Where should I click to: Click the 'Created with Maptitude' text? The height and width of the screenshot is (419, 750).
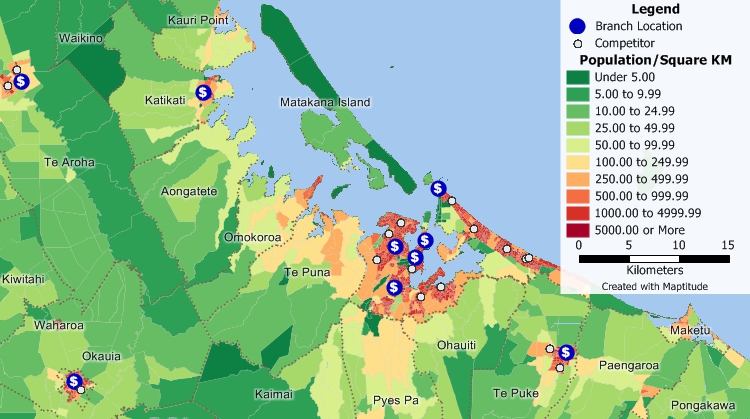coord(654,286)
